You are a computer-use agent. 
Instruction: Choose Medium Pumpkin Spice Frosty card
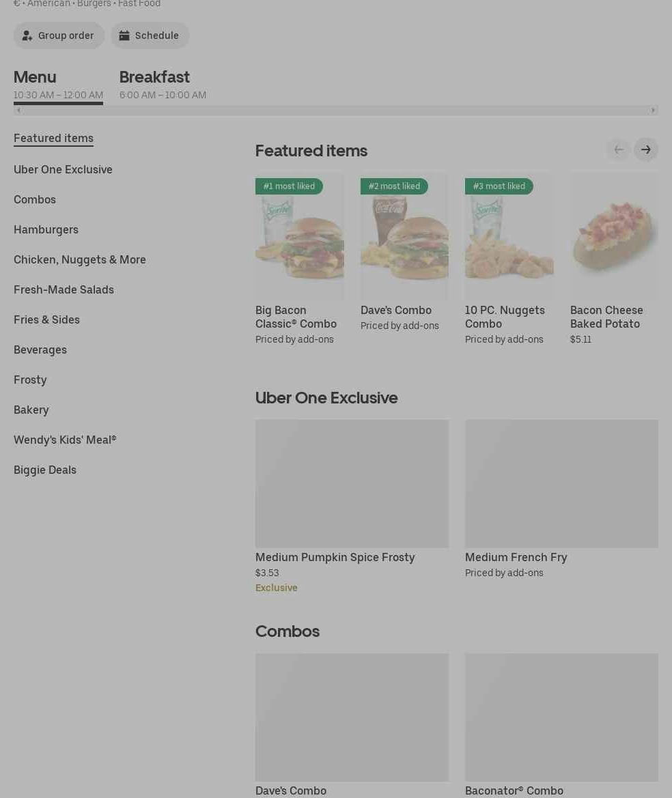(x=352, y=483)
